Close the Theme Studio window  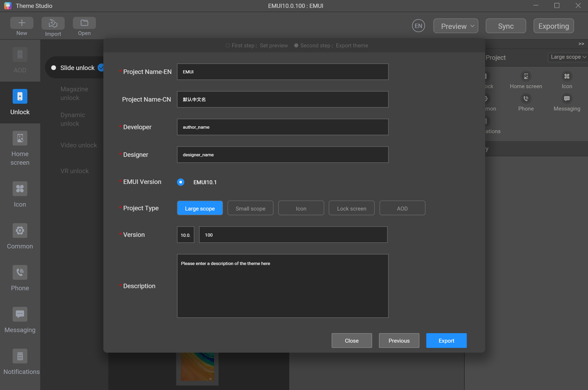click(x=578, y=6)
